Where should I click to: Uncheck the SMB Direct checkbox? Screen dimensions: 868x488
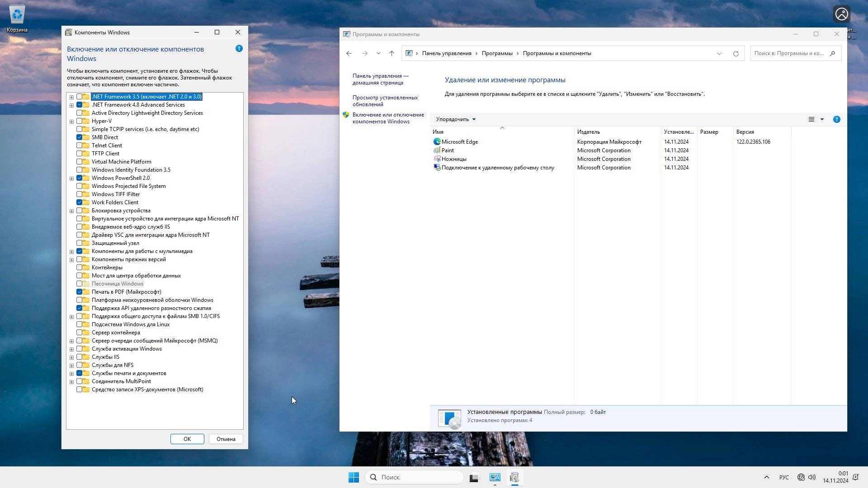(x=79, y=137)
